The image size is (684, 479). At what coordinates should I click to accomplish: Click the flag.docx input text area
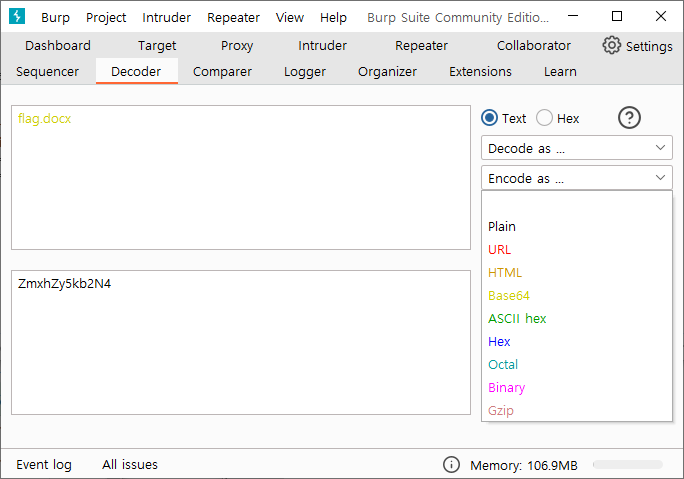coord(241,177)
